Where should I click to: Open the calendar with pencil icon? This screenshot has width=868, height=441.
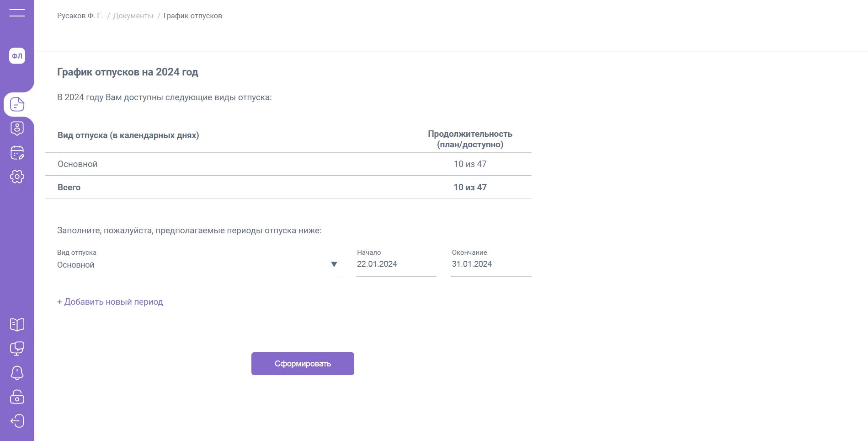17,153
